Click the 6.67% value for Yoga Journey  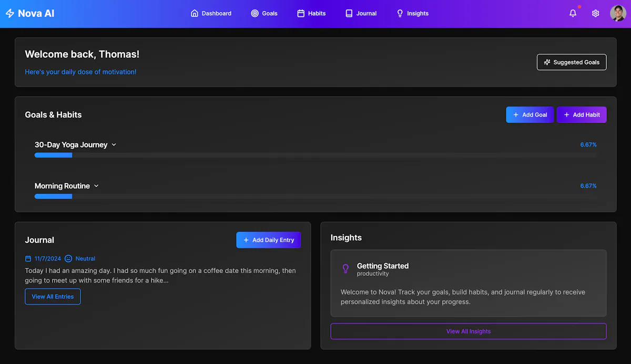click(x=588, y=145)
